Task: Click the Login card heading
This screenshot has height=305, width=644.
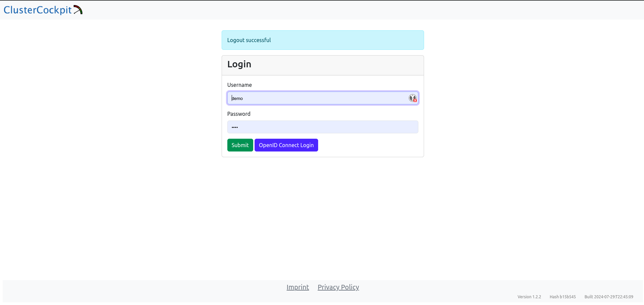Action: coord(239,64)
